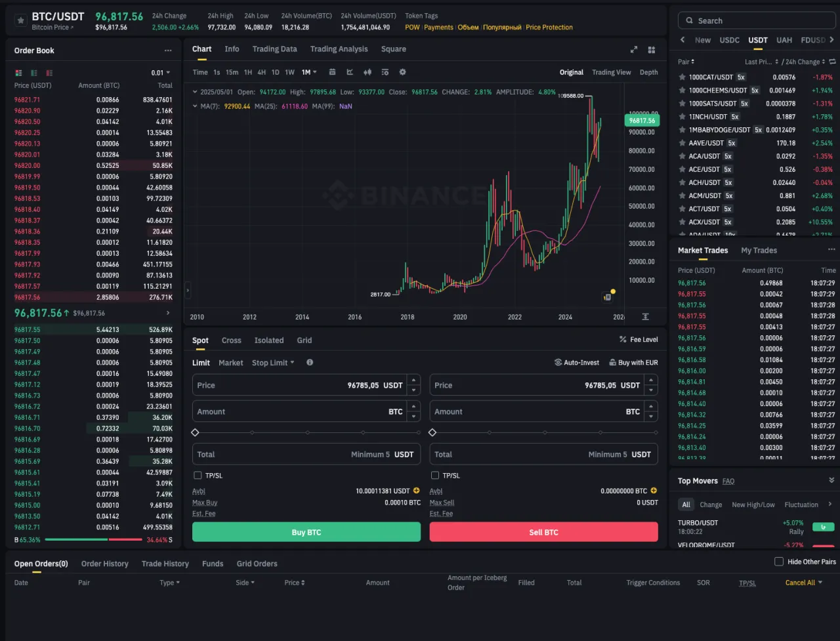Open Cancel All dropdown
The image size is (840, 641).
click(x=804, y=583)
